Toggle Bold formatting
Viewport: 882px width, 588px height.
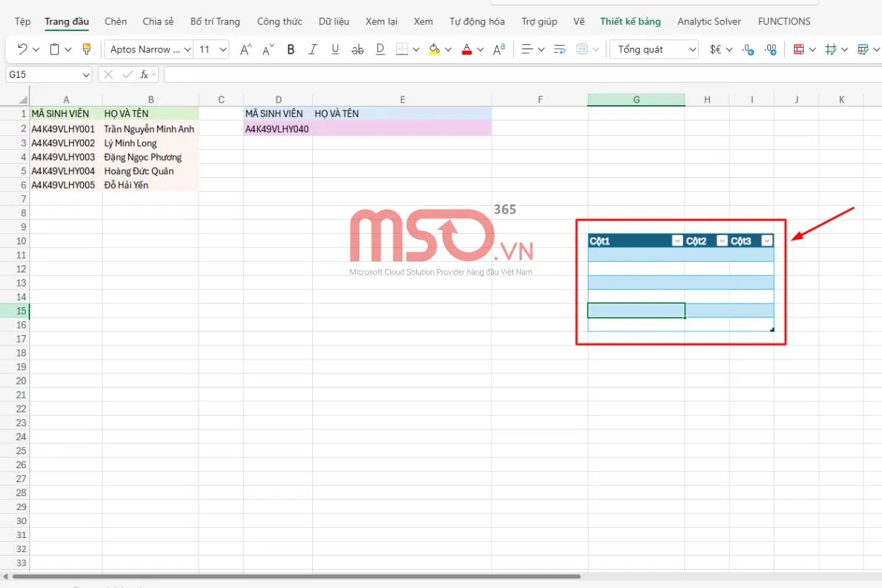coord(291,50)
